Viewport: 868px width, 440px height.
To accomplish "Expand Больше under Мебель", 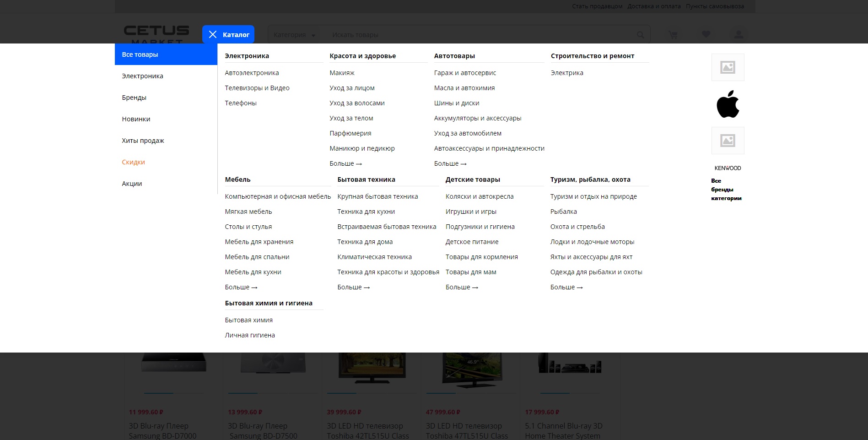I will (x=241, y=287).
